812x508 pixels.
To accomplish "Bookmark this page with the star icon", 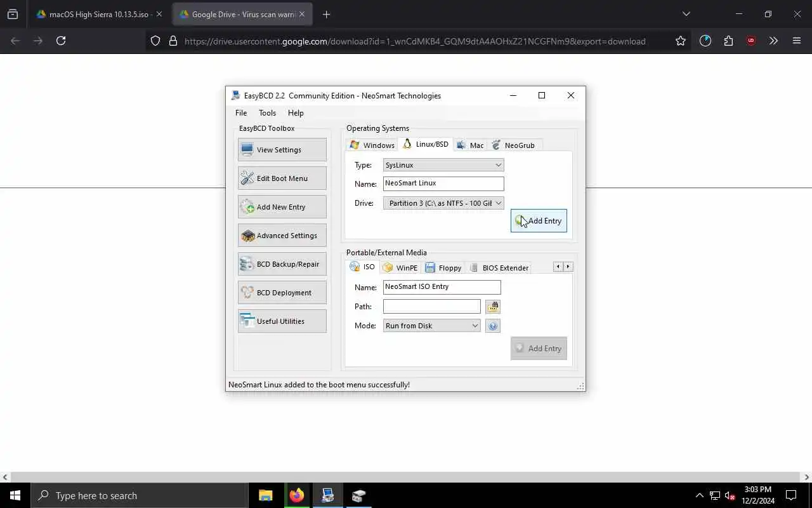I will click(x=681, y=41).
